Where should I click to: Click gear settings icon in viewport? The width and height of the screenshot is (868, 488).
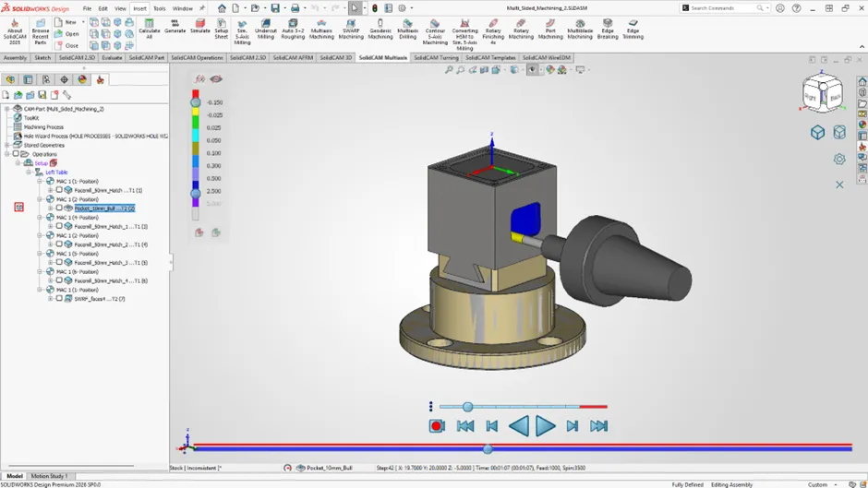pos(839,160)
